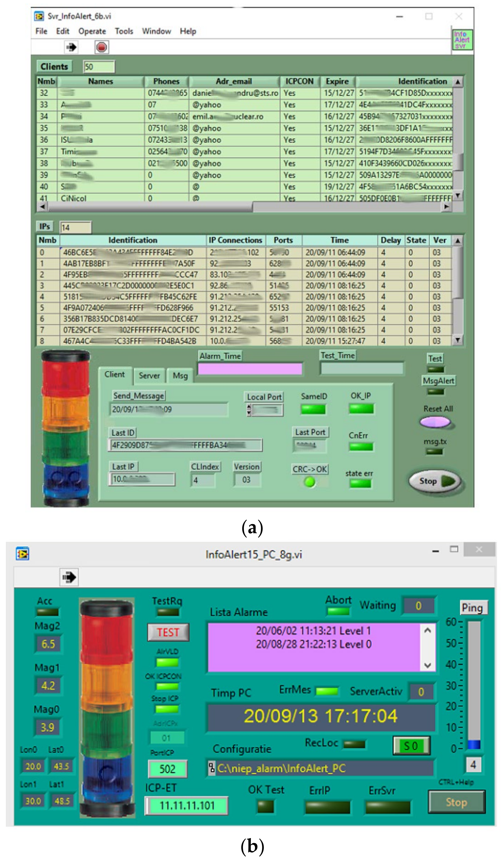The image size is (504, 860).
Task: Click the LabVIEW icon of InfoAlert15_PC window
Action: point(23,553)
